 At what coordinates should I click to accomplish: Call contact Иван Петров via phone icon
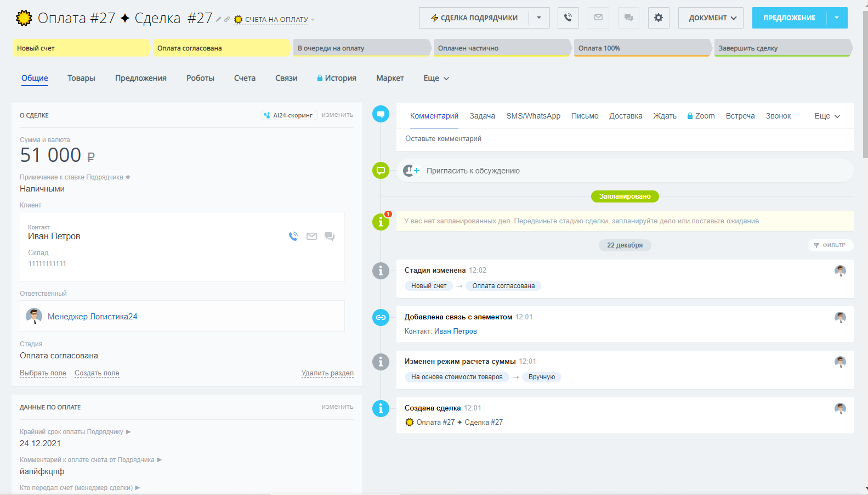293,237
